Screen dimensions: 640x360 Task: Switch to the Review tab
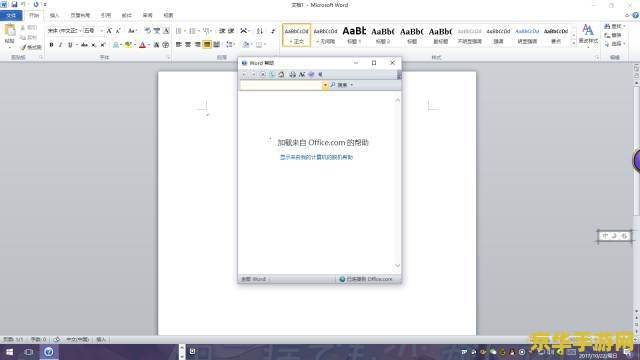pos(147,16)
